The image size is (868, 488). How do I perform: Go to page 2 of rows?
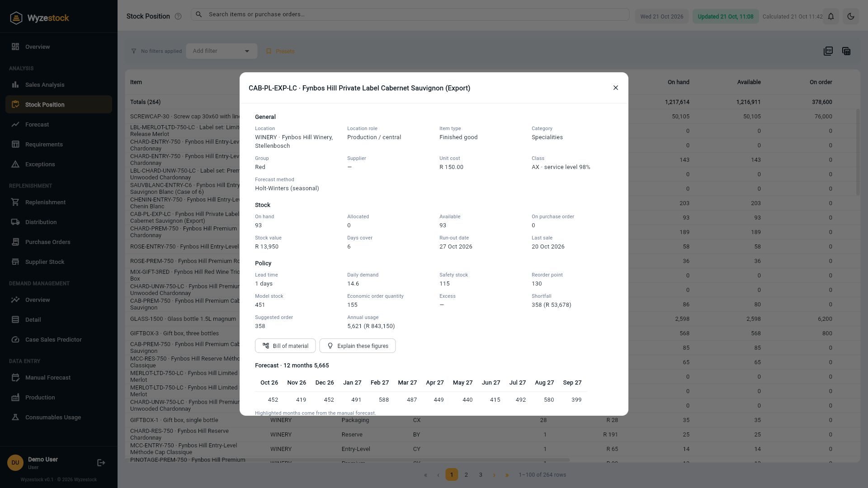click(466, 474)
